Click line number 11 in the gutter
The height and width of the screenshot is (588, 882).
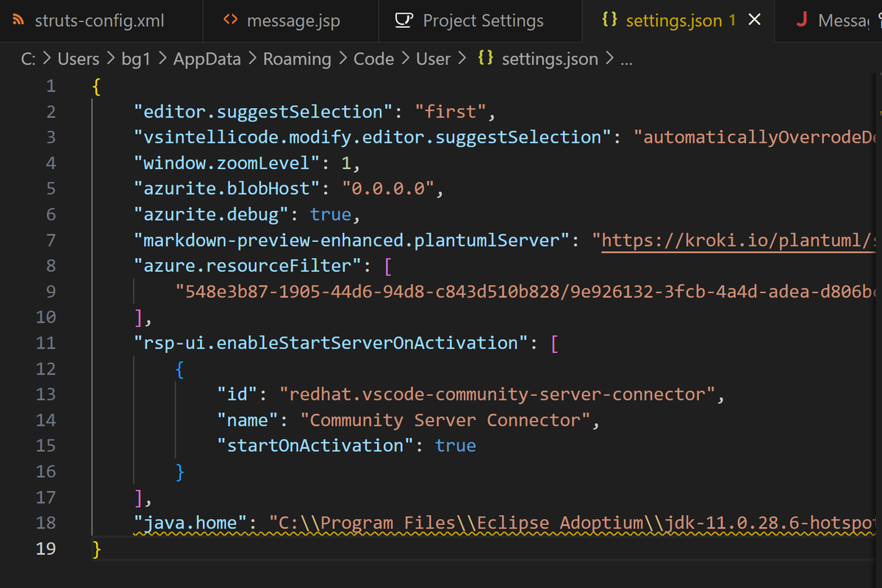coord(46,343)
